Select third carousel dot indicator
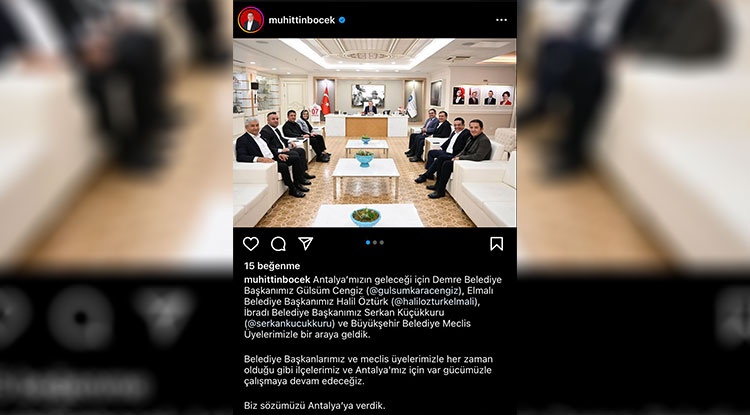Image resolution: width=750 pixels, height=415 pixels. (x=381, y=242)
